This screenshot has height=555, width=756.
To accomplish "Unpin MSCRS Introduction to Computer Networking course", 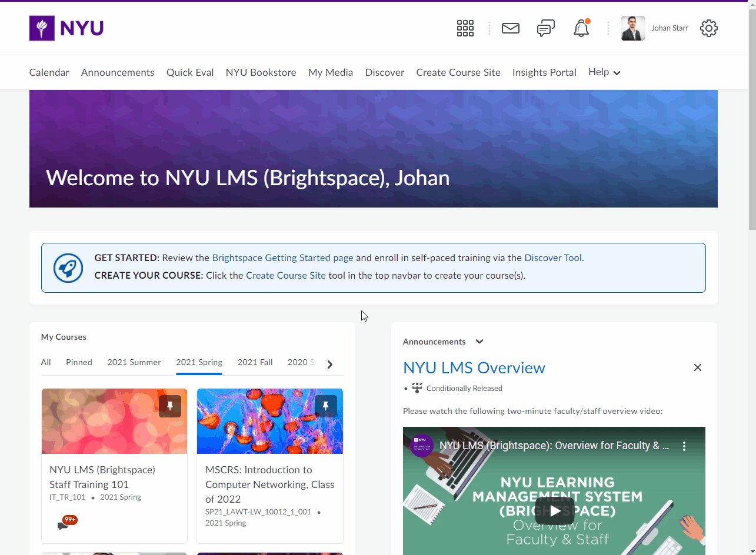I will click(x=326, y=406).
